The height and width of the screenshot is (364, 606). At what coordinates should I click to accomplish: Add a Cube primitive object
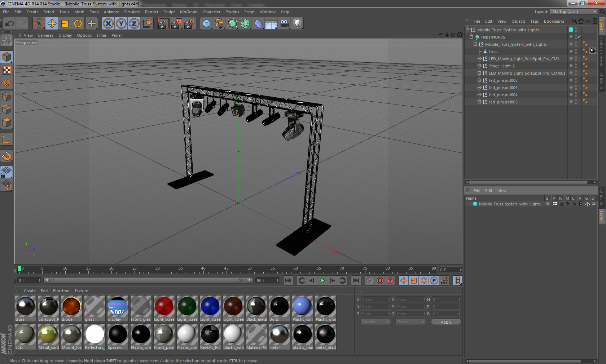pyautogui.click(x=206, y=24)
